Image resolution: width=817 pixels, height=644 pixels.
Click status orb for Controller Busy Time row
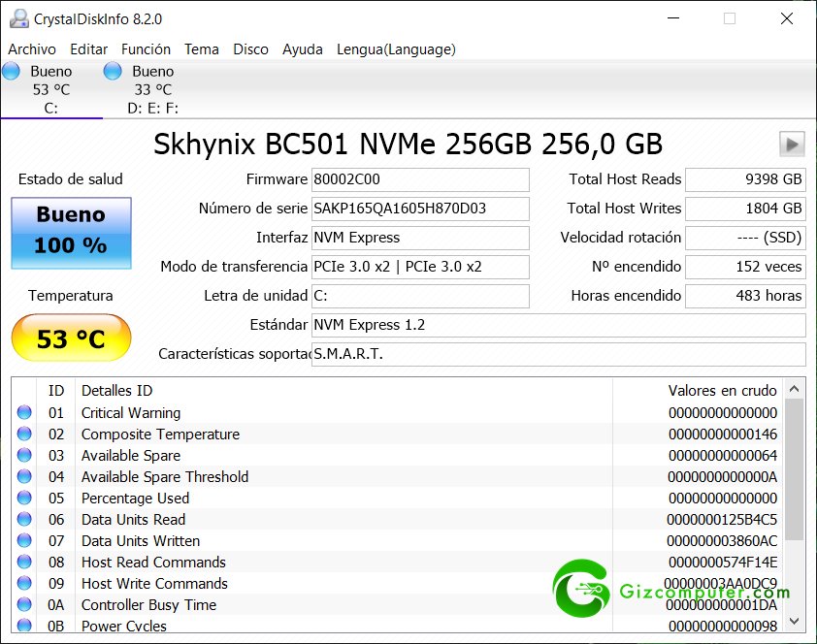point(24,604)
